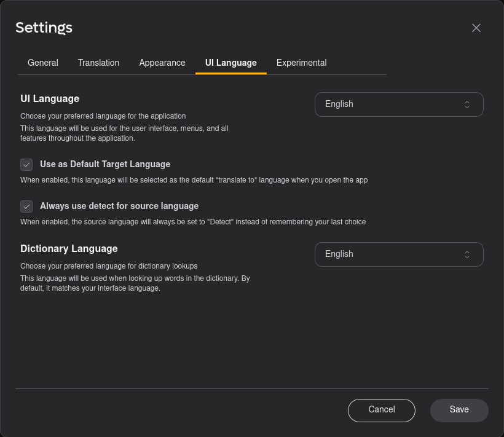Click the Settings dialog title
Image resolution: width=504 pixels, height=437 pixels.
44,28
